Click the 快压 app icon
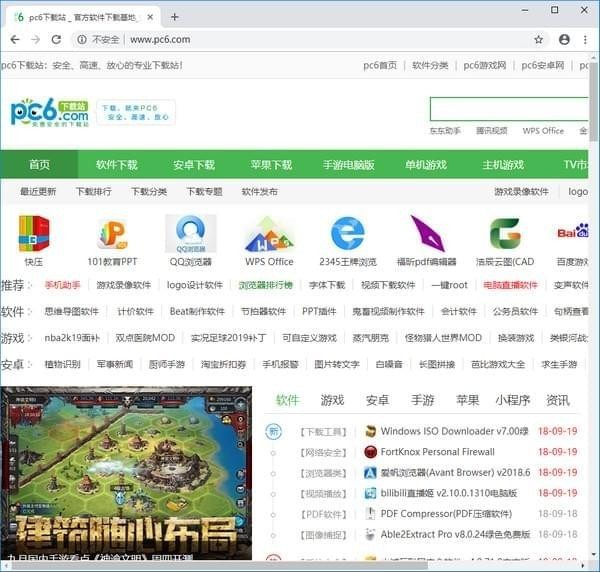The width and height of the screenshot is (600, 572). tap(34, 234)
